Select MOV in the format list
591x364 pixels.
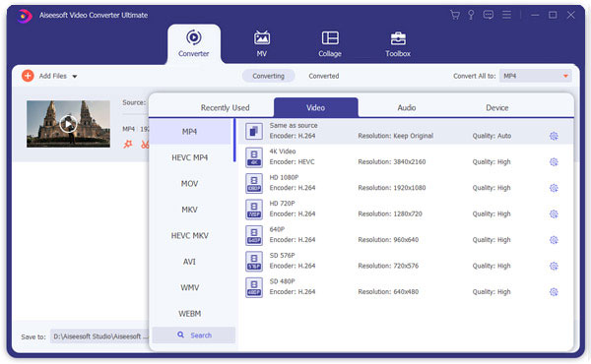tap(189, 184)
